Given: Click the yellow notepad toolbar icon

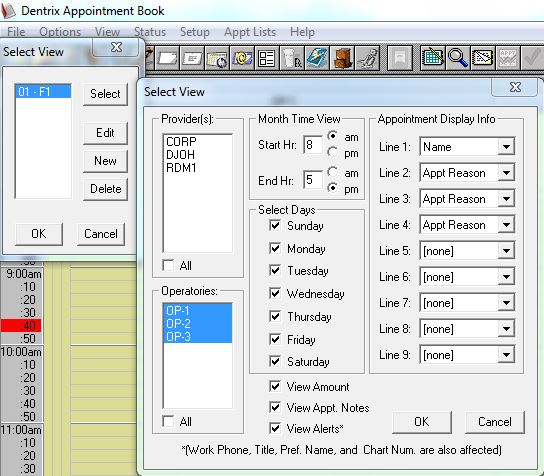Looking at the screenshot, I should click(483, 58).
